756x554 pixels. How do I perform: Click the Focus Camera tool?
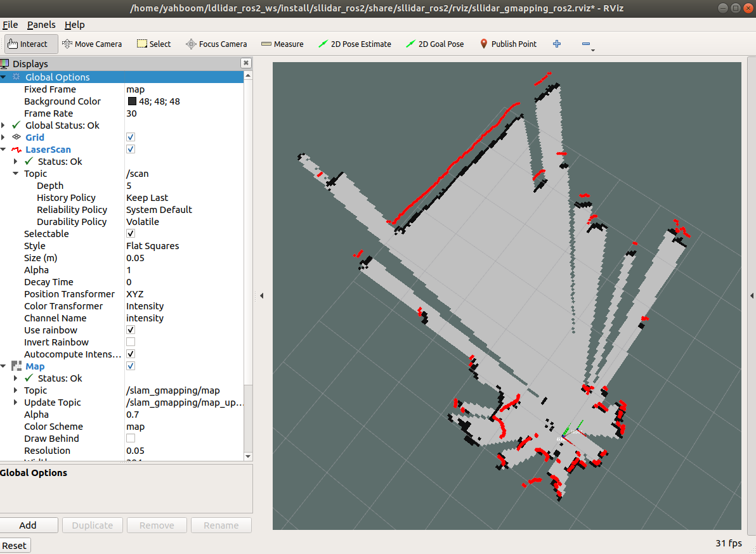(216, 44)
